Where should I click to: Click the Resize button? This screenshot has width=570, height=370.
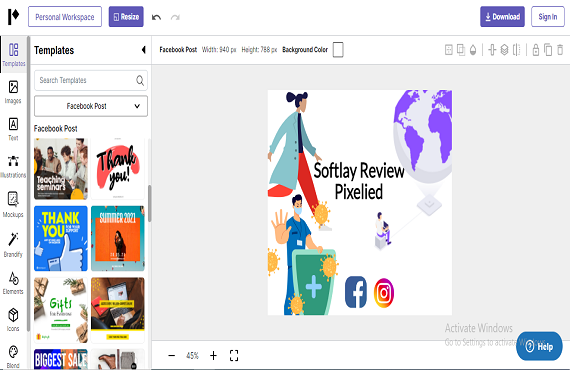coord(126,17)
